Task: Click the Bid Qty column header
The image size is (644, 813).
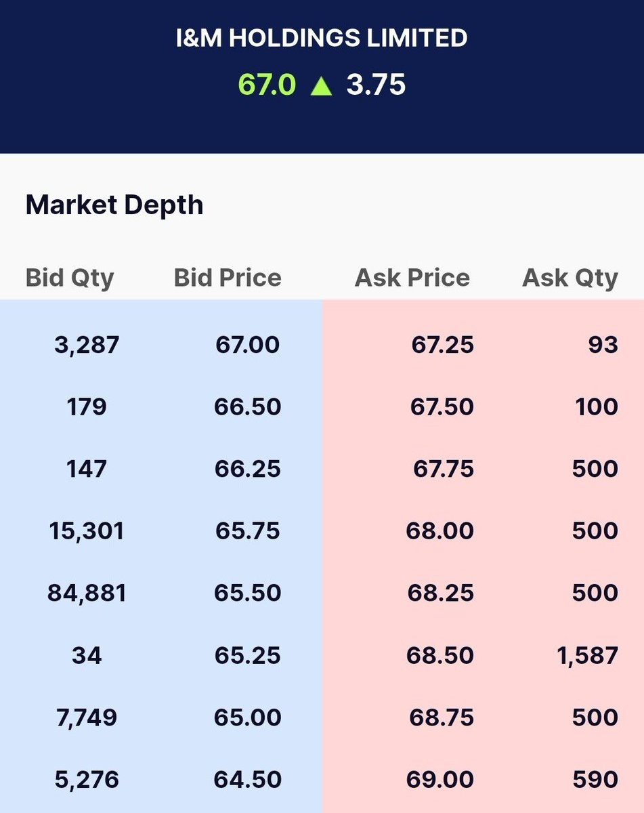Action: [x=70, y=278]
